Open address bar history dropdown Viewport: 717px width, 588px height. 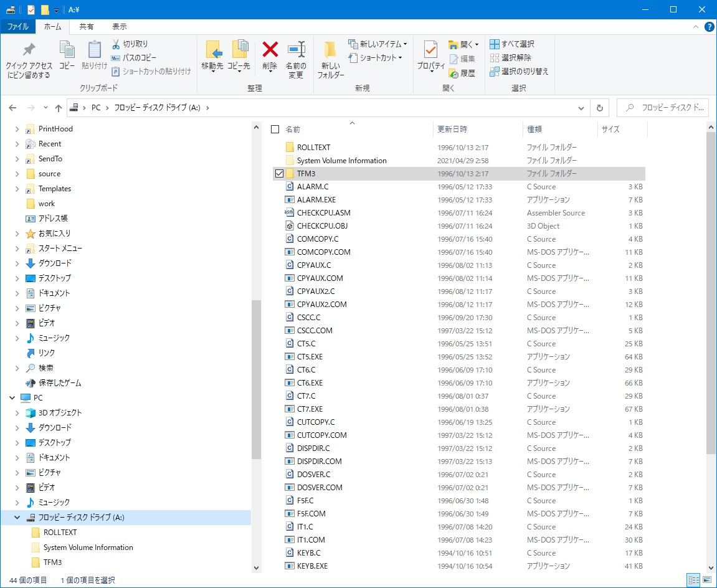pyautogui.click(x=581, y=108)
